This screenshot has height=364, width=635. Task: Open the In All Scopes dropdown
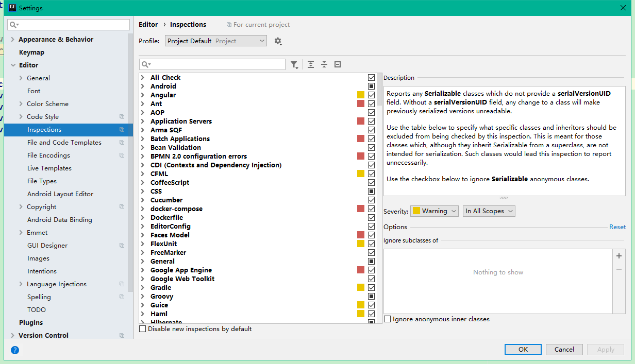click(x=489, y=211)
